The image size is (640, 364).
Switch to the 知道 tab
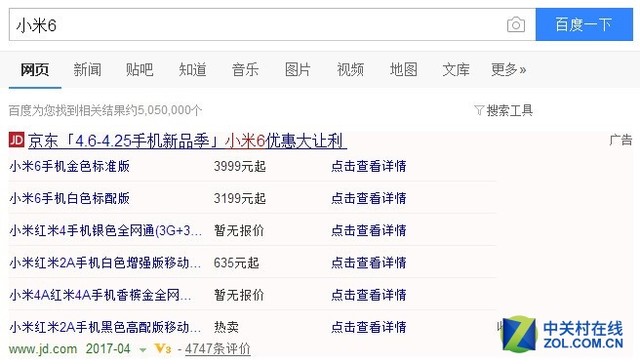point(192,69)
